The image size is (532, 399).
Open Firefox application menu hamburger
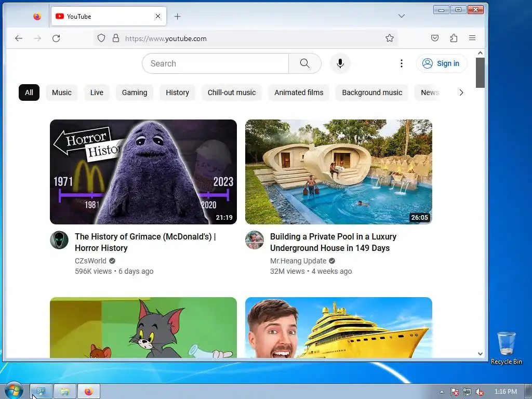472,38
